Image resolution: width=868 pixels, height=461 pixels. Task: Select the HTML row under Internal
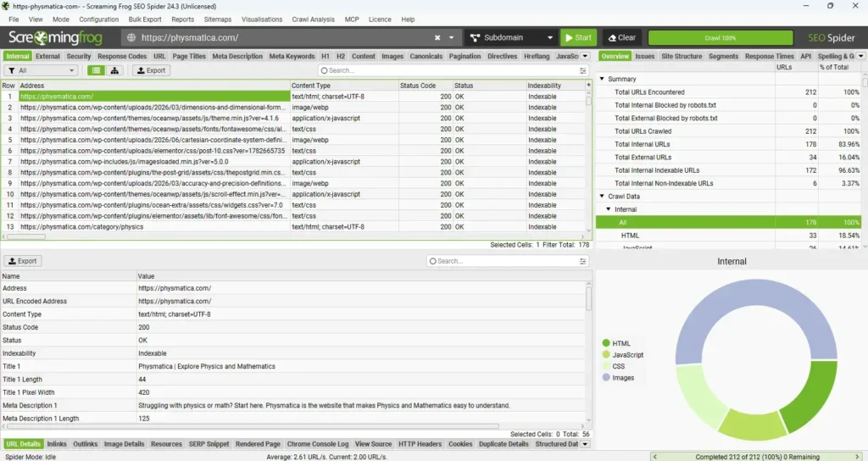pos(728,236)
